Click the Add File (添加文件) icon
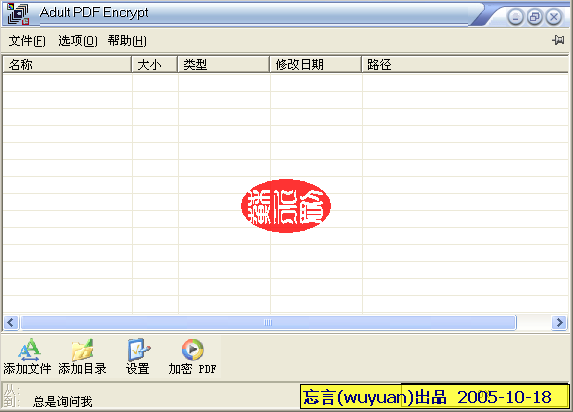The image size is (573, 412). pyautogui.click(x=29, y=350)
